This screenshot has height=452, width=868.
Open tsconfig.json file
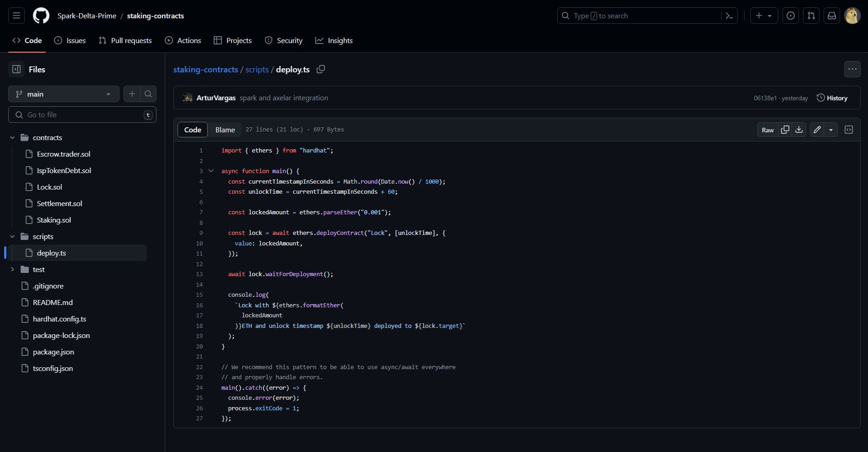tap(53, 368)
